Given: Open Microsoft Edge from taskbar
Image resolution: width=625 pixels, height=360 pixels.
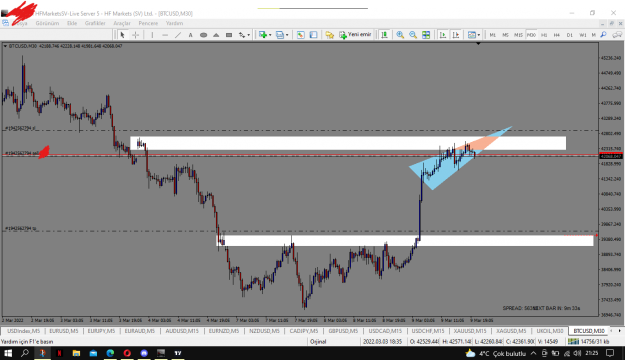Looking at the screenshot, I should pos(110,353).
